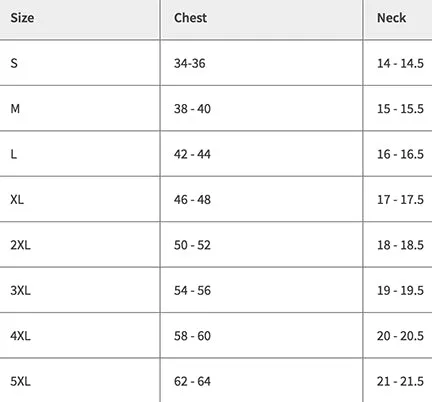The height and width of the screenshot is (402, 432).
Task: Click neck measurement 14 - 14.5
Action: (400, 63)
